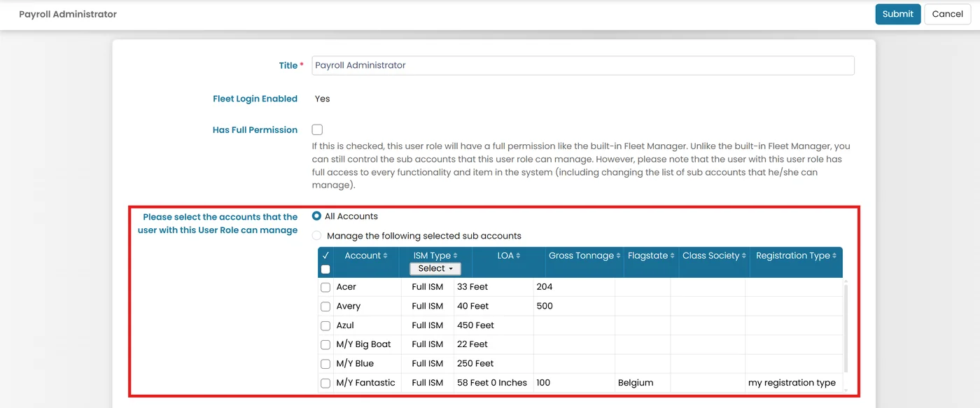Check the M/Y Blue account row

(x=325, y=364)
